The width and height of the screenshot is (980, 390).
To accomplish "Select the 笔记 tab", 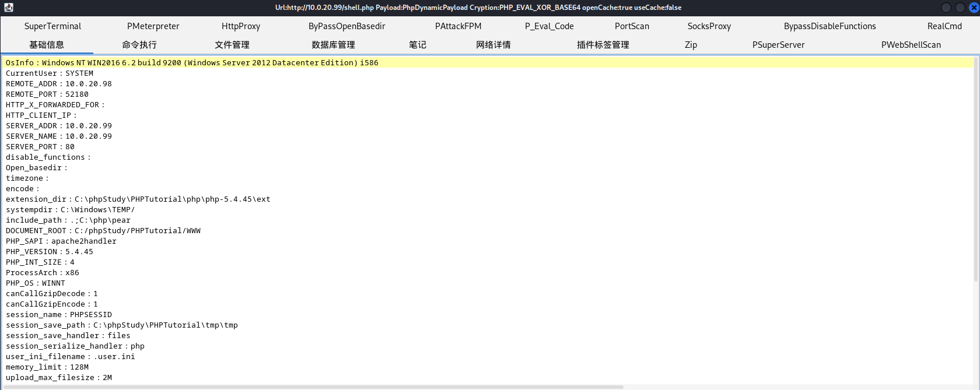I will 418,45.
